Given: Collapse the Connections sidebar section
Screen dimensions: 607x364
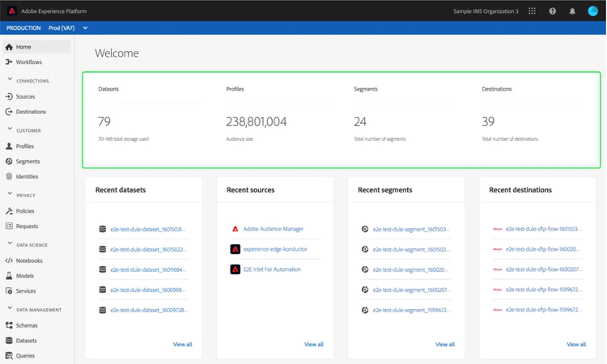Looking at the screenshot, I should point(10,79).
